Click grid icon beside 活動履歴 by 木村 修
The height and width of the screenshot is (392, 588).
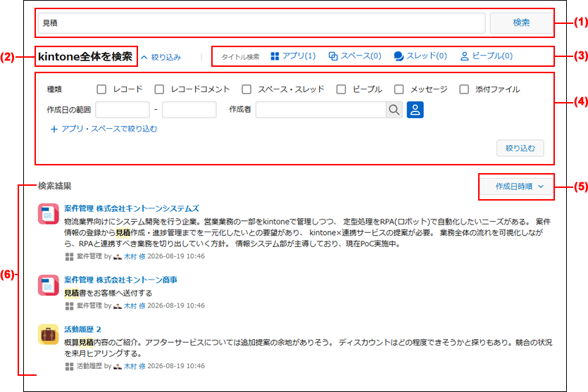click(x=70, y=367)
